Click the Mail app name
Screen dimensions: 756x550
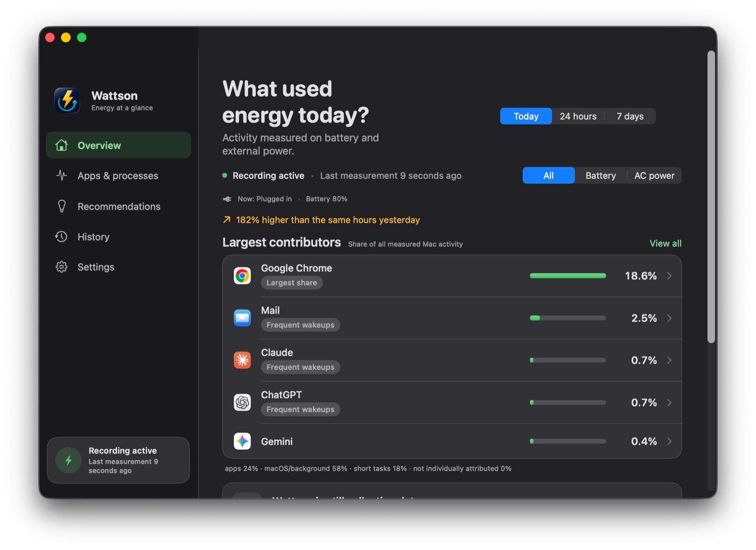(x=270, y=310)
